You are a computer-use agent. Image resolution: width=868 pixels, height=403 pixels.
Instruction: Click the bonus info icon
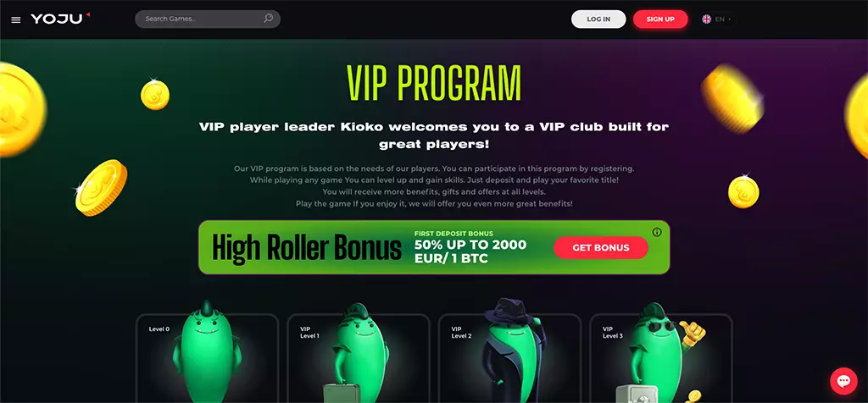tap(657, 232)
